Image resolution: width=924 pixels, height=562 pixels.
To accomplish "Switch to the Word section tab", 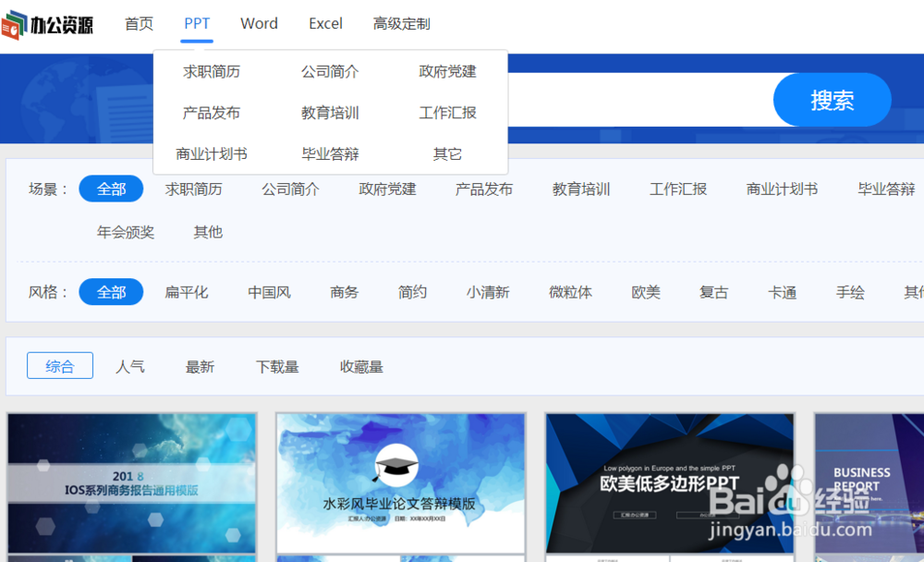I will tap(259, 24).
